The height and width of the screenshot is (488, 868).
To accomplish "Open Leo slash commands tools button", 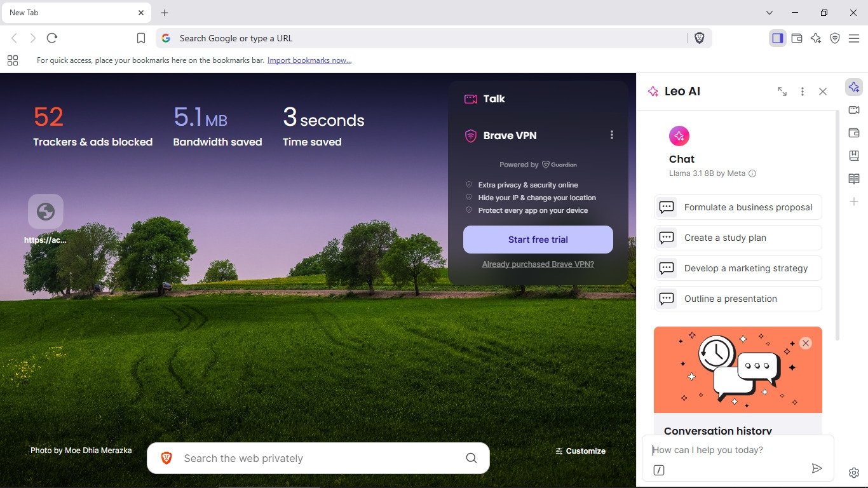I will (659, 470).
